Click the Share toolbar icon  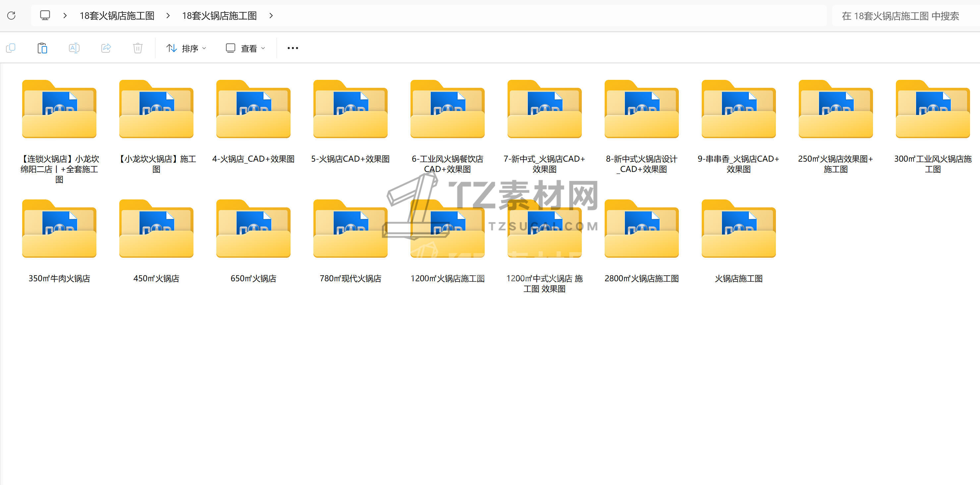[x=106, y=48]
